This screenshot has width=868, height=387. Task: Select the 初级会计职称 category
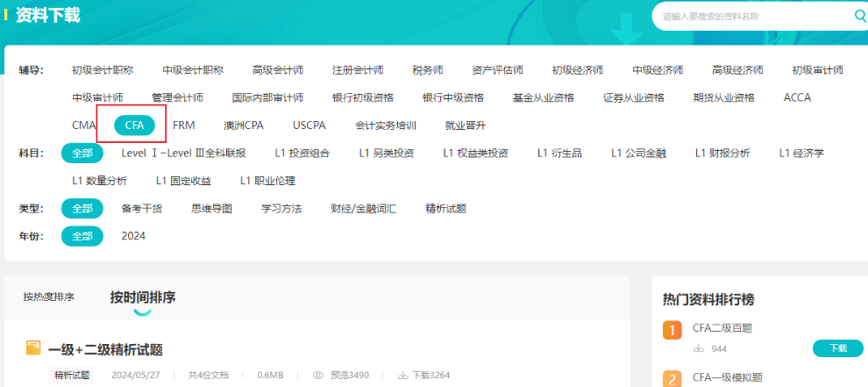click(103, 70)
